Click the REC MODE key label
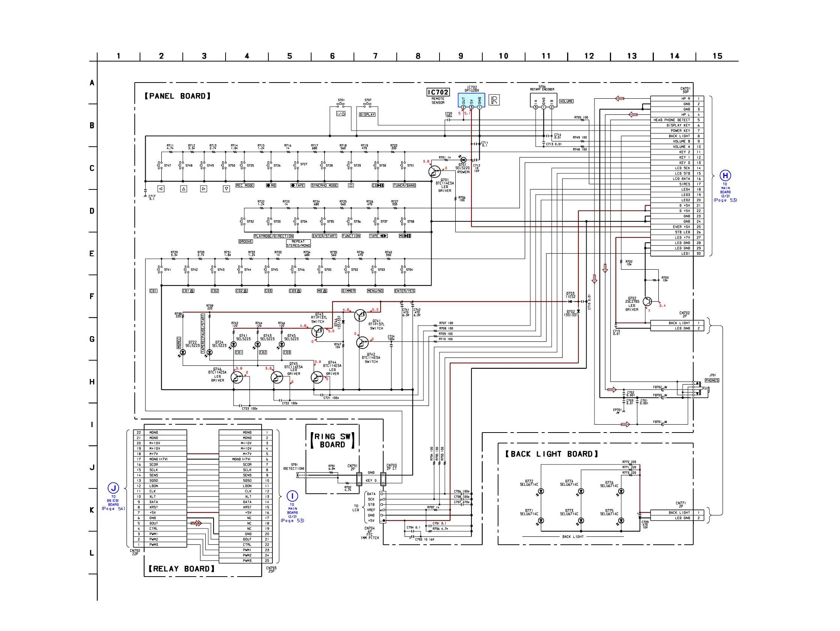This screenshot has width=840, height=631. (245, 186)
